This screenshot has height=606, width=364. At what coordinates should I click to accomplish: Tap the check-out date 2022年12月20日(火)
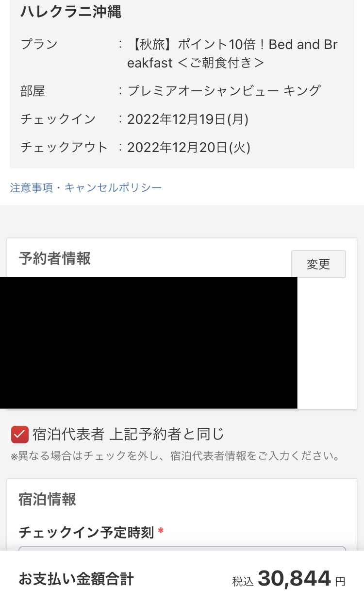[189, 147]
